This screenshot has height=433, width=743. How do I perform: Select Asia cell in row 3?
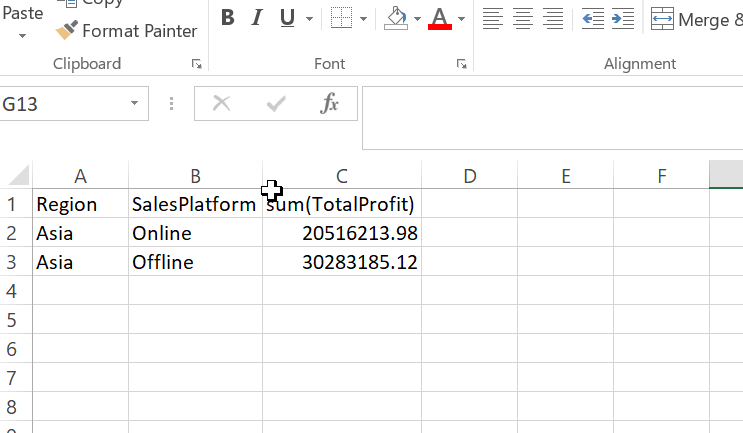point(81,262)
